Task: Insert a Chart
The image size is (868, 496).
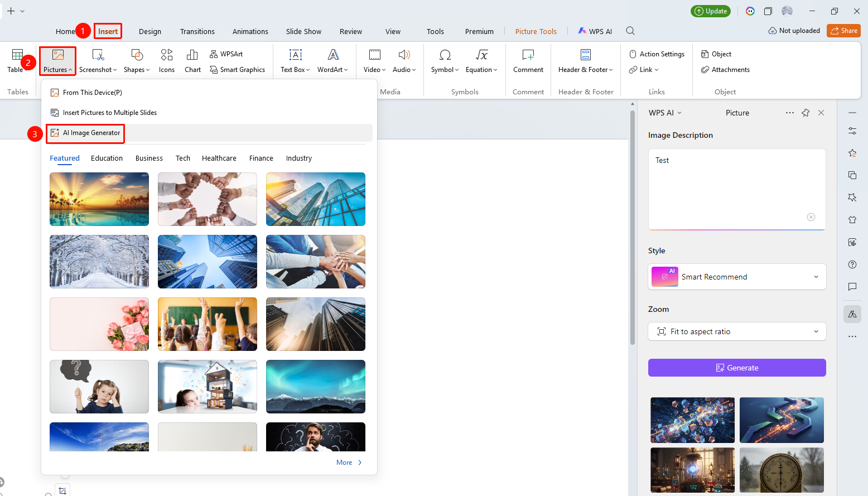Action: click(x=192, y=61)
